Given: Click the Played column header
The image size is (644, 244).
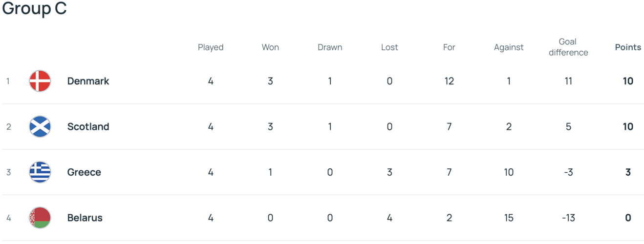Looking at the screenshot, I should (x=211, y=47).
